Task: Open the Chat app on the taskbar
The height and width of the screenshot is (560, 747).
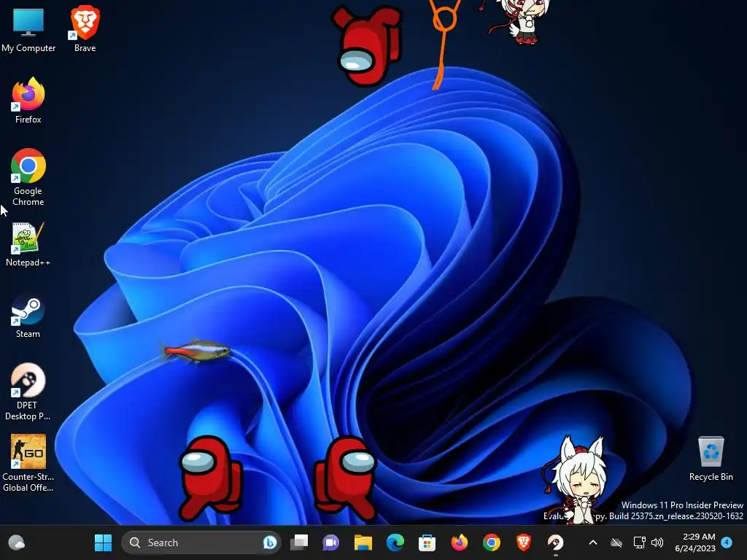Action: tap(331, 542)
